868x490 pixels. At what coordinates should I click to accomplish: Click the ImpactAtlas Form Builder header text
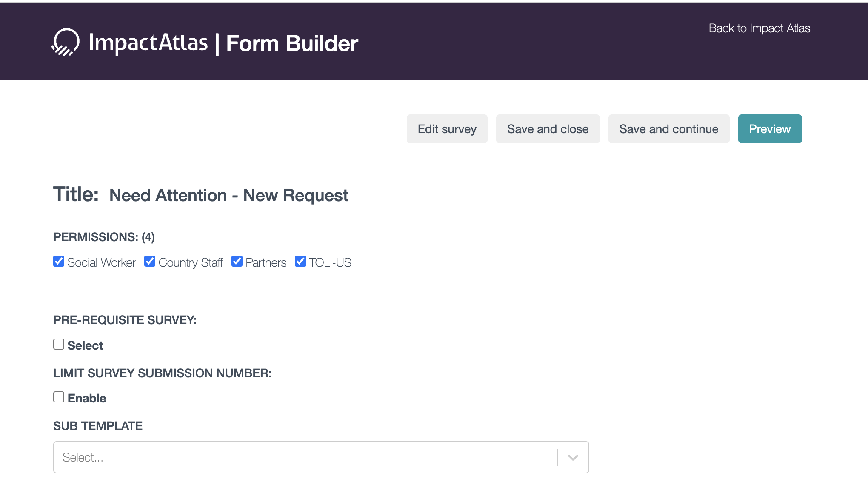(x=223, y=43)
